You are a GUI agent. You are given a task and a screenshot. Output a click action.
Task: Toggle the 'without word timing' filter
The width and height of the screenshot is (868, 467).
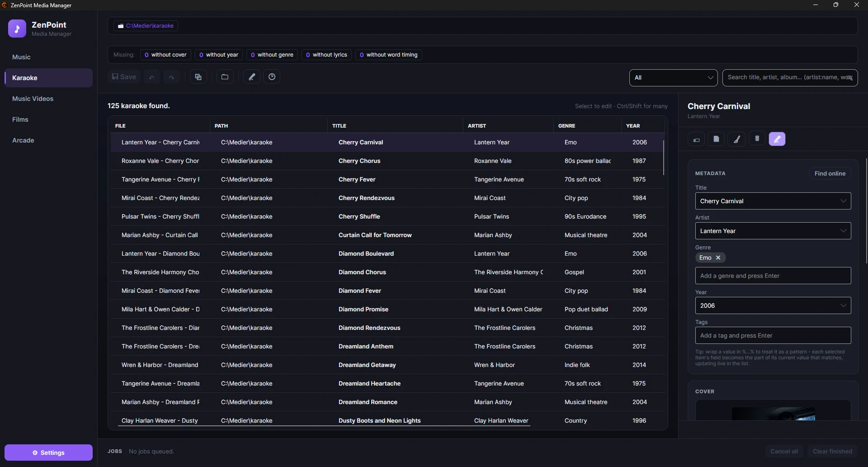[x=389, y=55]
